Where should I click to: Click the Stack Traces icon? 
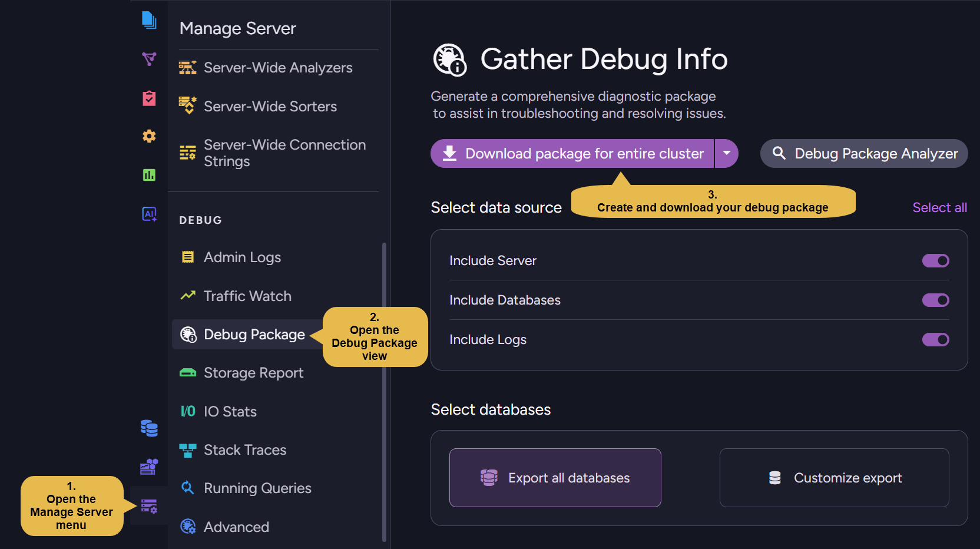click(x=188, y=450)
